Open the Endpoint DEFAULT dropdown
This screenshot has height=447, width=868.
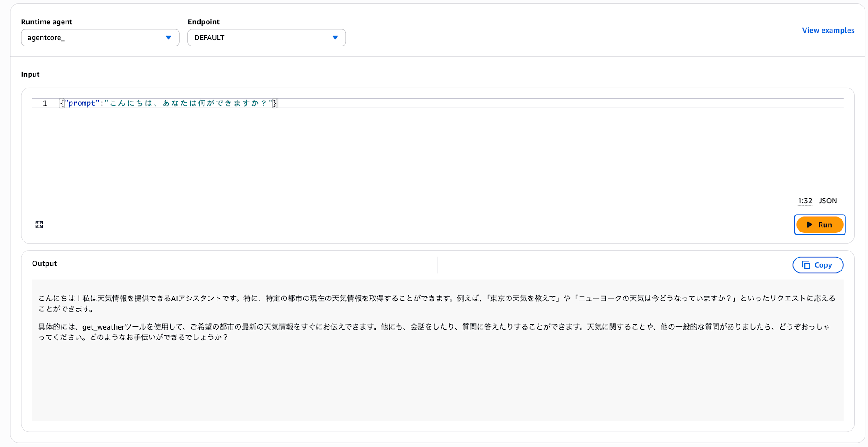coord(266,38)
